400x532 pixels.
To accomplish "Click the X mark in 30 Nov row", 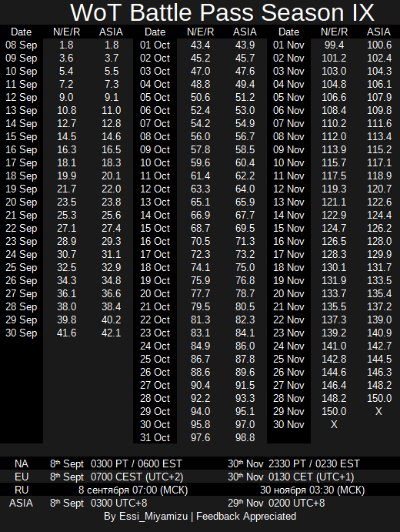I will (334, 424).
